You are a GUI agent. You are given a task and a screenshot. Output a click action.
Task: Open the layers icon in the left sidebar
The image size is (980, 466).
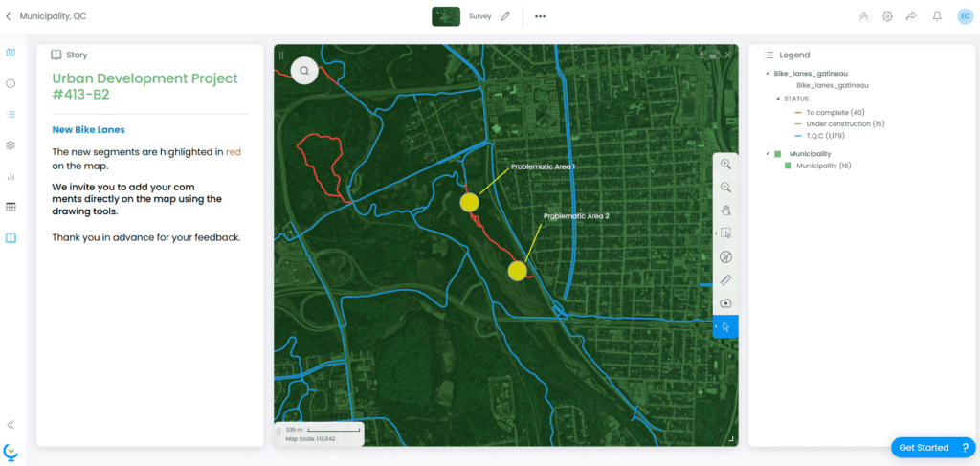pos(11,144)
